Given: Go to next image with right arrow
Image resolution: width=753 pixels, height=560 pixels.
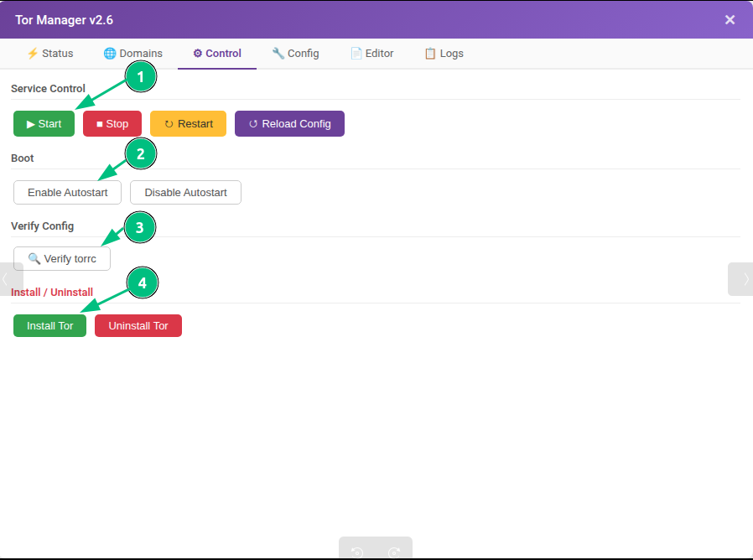Looking at the screenshot, I should coord(741,279).
